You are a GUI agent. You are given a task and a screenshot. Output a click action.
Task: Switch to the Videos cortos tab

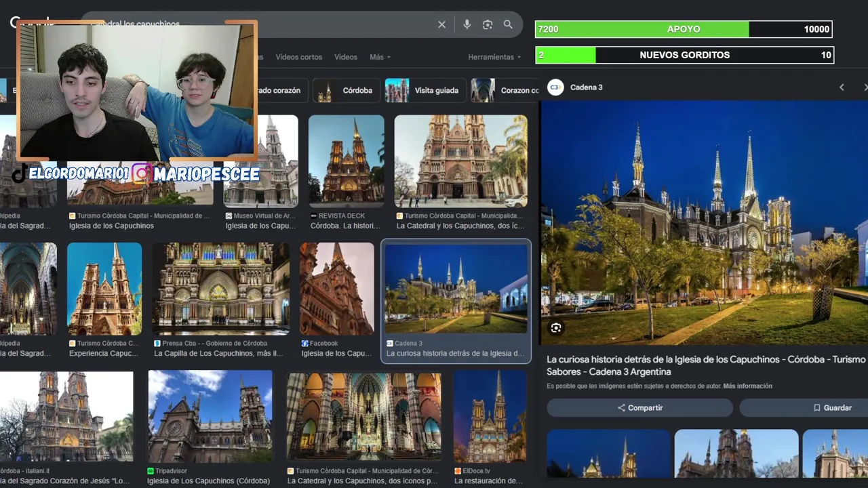click(299, 57)
